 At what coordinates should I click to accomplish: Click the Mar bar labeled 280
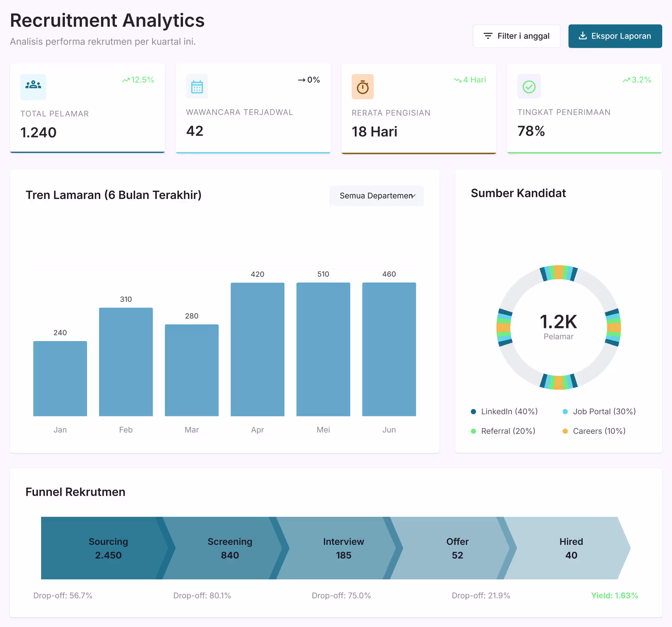pos(192,370)
